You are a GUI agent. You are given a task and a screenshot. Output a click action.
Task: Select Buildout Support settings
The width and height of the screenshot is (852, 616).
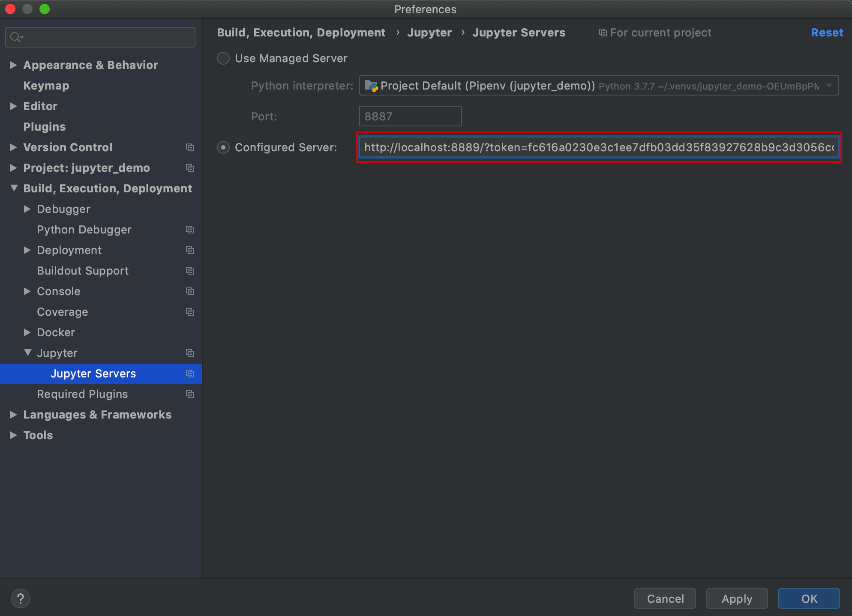pyautogui.click(x=83, y=271)
